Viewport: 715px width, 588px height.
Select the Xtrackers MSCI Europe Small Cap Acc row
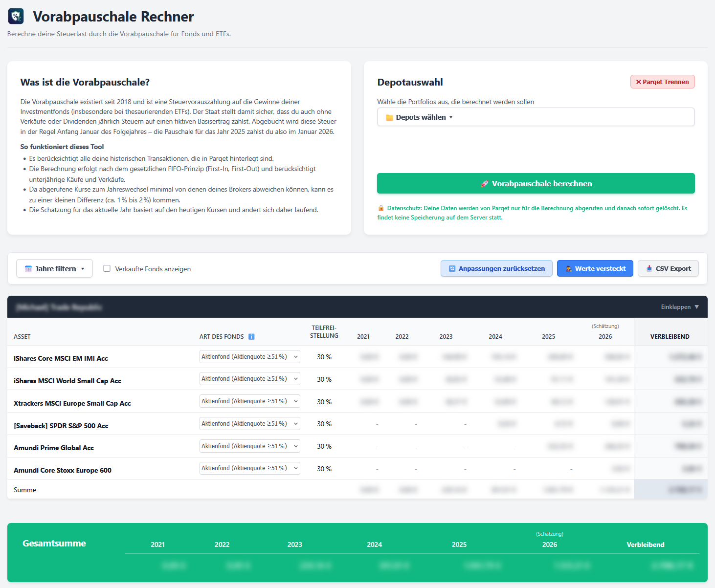[x=72, y=403]
